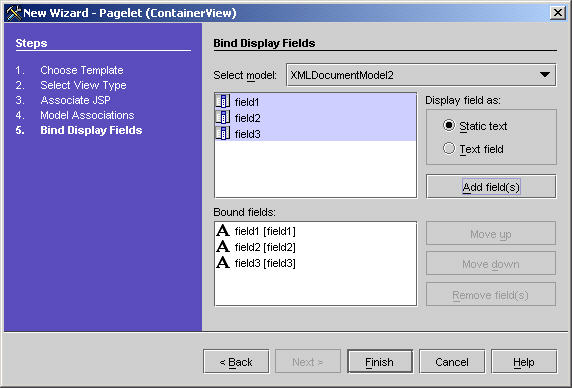572x388 pixels.
Task: Open the Select model dropdown arrow
Action: (545, 75)
